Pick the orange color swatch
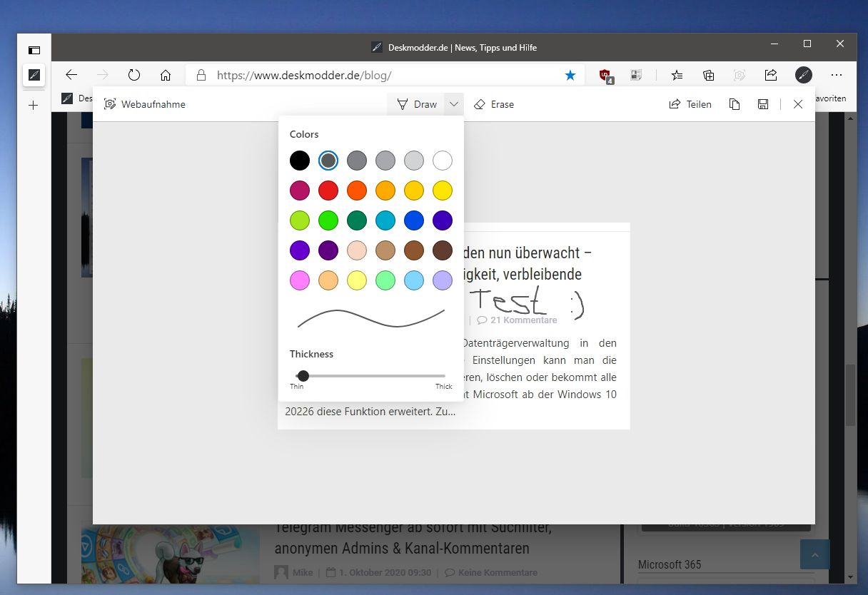This screenshot has width=868, height=595. [x=357, y=190]
